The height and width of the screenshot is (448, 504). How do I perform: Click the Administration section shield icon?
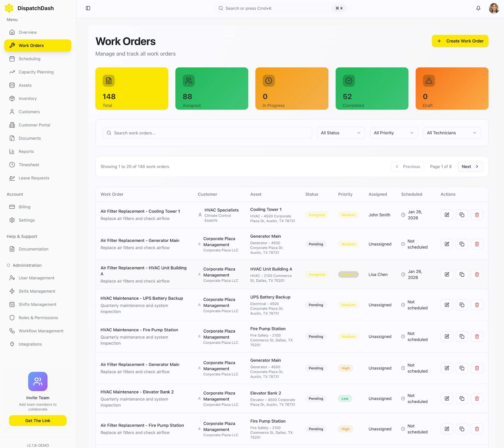[x=8, y=265]
